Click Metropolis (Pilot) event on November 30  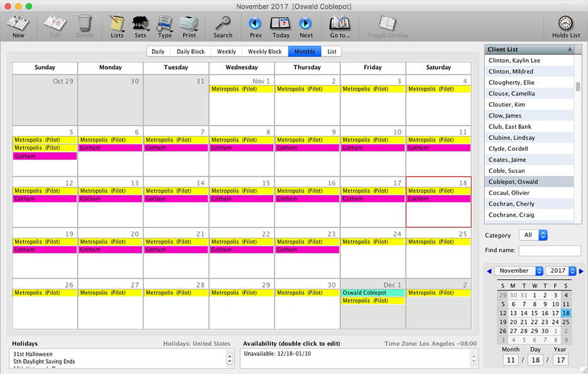point(307,292)
